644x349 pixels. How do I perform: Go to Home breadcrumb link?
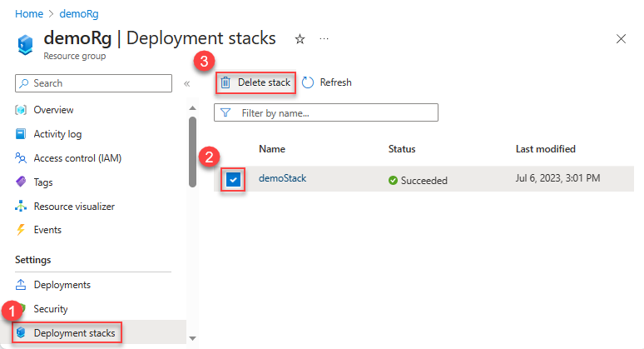click(x=29, y=14)
